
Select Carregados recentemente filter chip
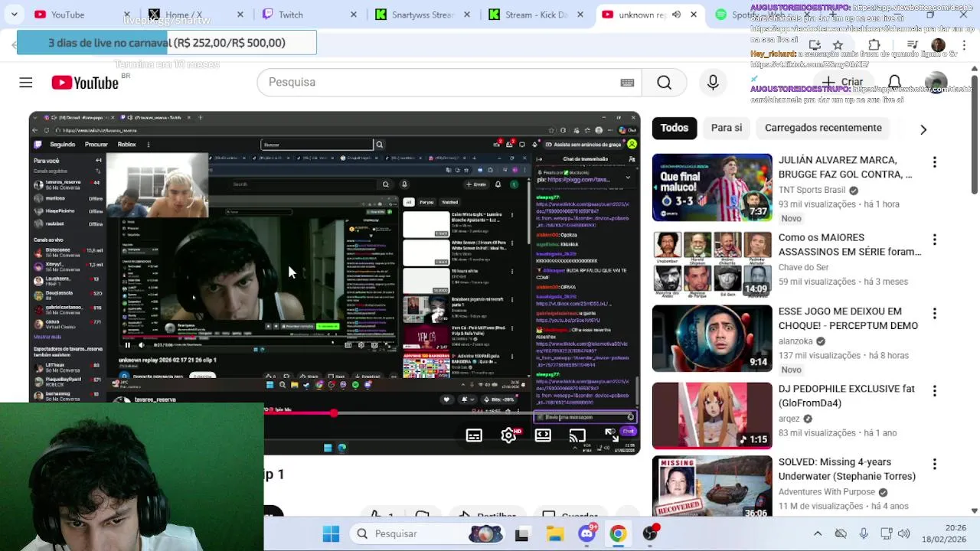(823, 128)
